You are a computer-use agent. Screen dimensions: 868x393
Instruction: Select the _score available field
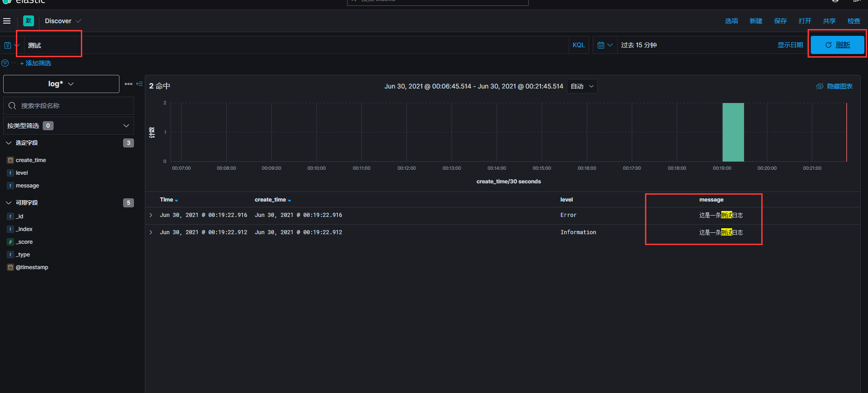24,242
